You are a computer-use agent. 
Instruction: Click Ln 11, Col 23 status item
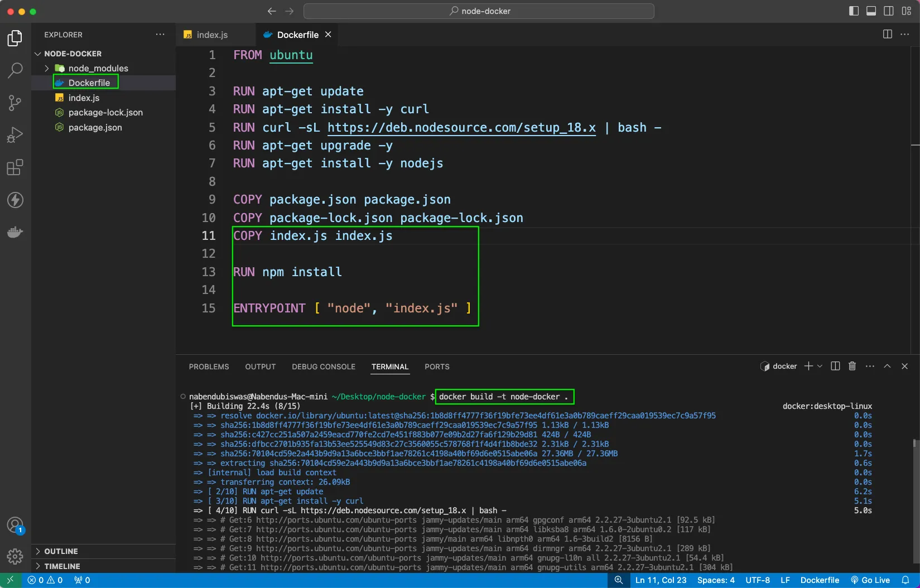click(661, 580)
